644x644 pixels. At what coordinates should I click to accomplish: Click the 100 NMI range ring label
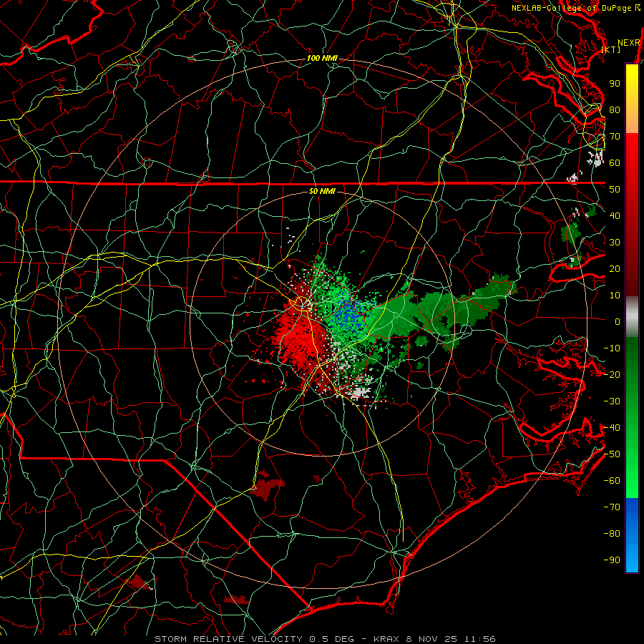click(322, 59)
